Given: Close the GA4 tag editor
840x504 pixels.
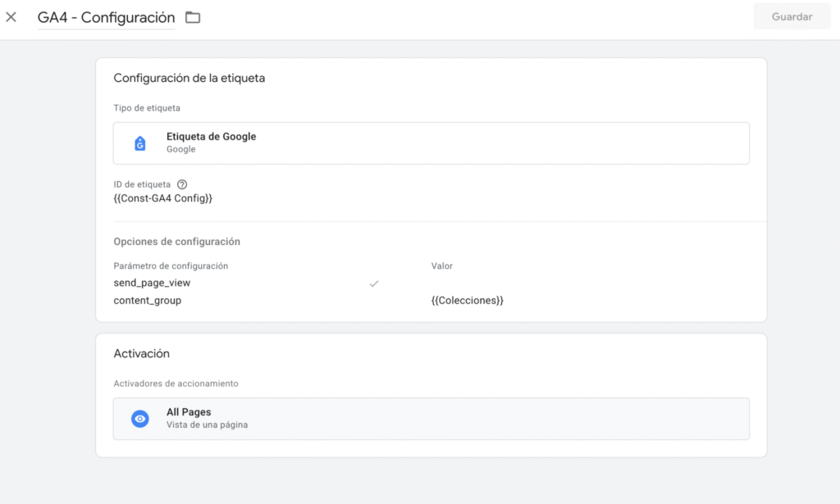Looking at the screenshot, I should pyautogui.click(x=11, y=17).
